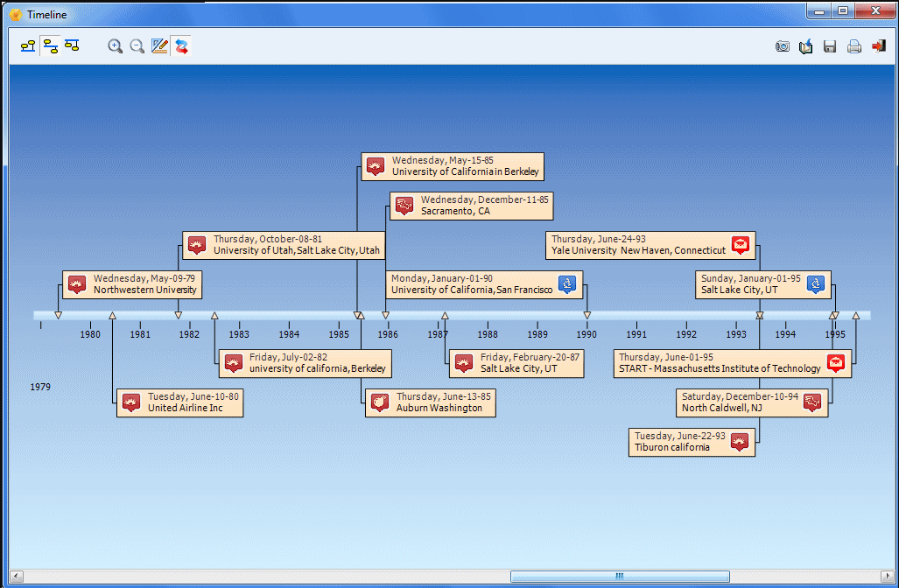Image resolution: width=899 pixels, height=588 pixels.
Task: Save the timeline with the floppy disk
Action: coord(830,46)
